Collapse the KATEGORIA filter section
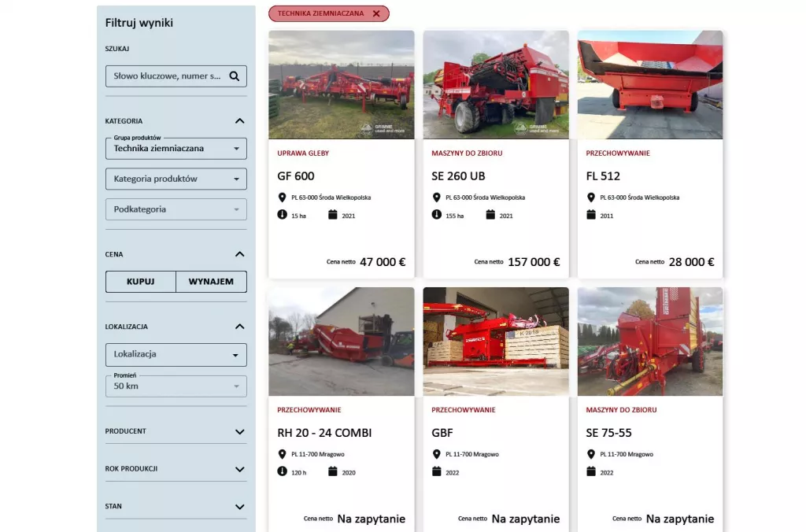806x532 pixels. point(239,121)
